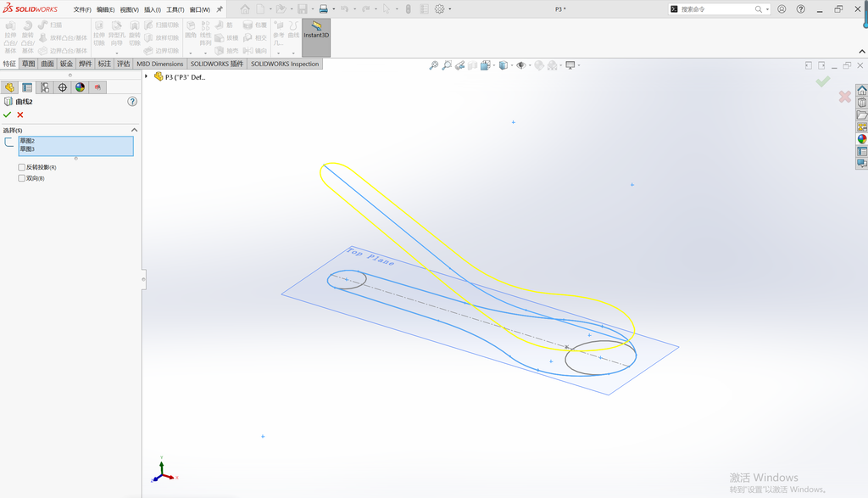
Task: Open the Apply Scene dropdown arrow
Action: [561, 65]
